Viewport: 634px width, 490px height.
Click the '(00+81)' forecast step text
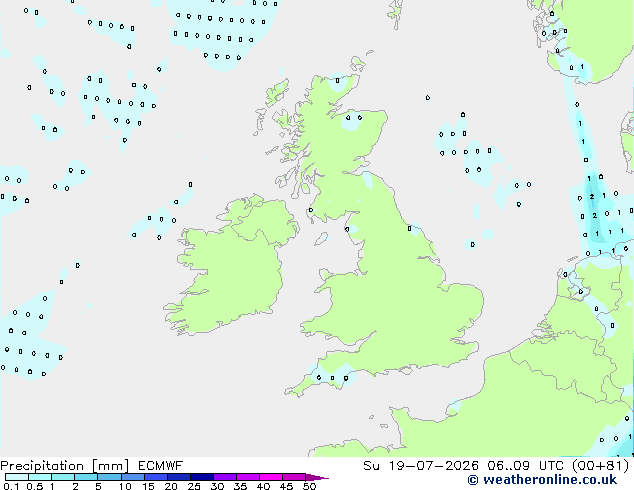pos(601,466)
